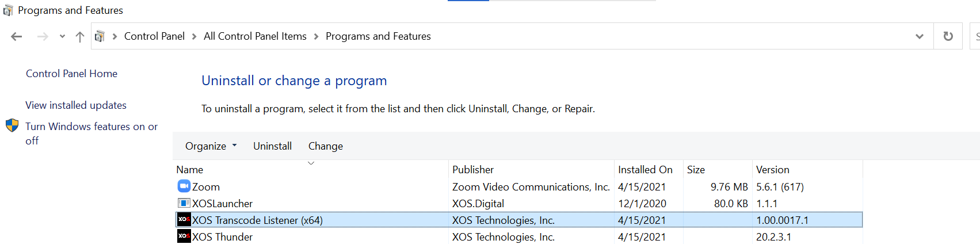Click Change in the toolbar
Screen dimensions: 980x244
[x=326, y=146]
